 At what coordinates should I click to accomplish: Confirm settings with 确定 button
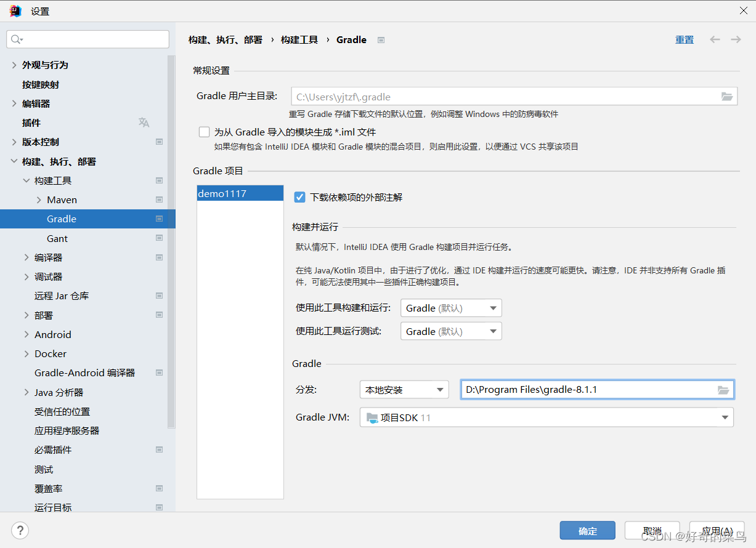click(x=588, y=531)
